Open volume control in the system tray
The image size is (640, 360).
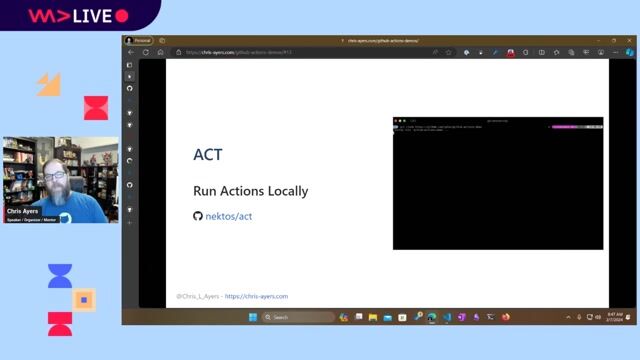point(598,317)
